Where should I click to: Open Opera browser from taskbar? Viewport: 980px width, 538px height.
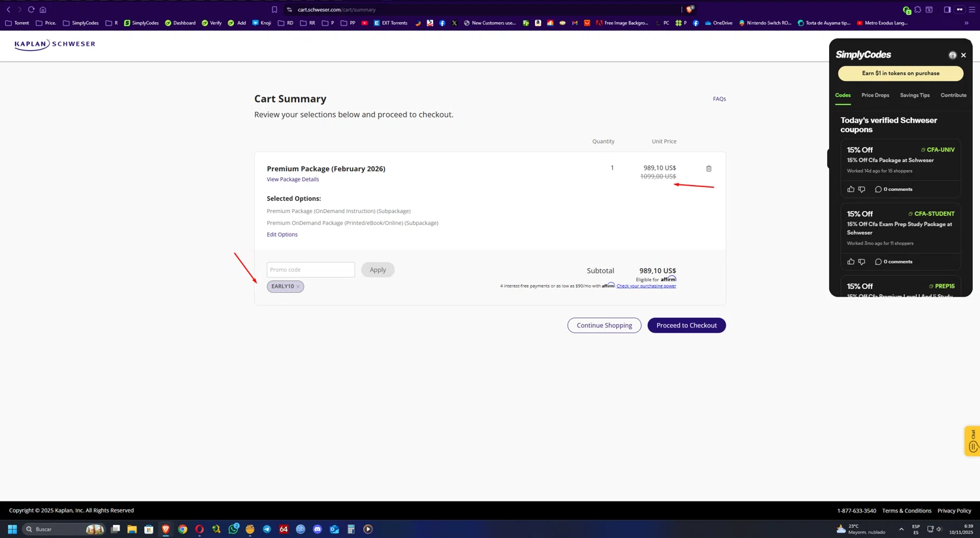(x=199, y=530)
